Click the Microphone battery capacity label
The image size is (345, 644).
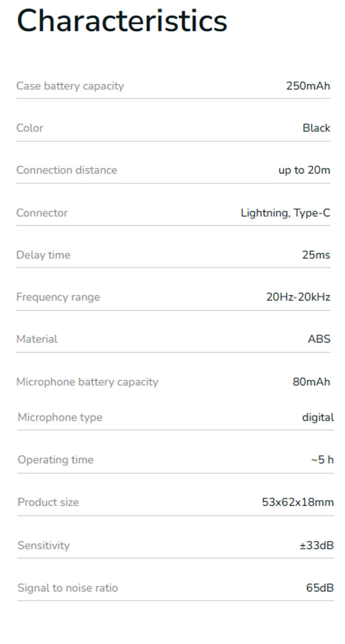click(x=87, y=382)
